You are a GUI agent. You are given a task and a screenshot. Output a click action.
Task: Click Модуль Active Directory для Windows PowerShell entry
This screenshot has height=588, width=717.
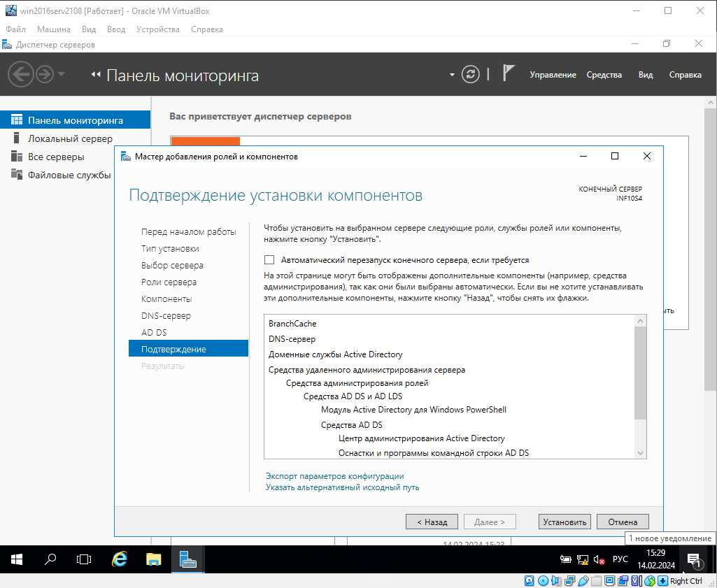(413, 410)
